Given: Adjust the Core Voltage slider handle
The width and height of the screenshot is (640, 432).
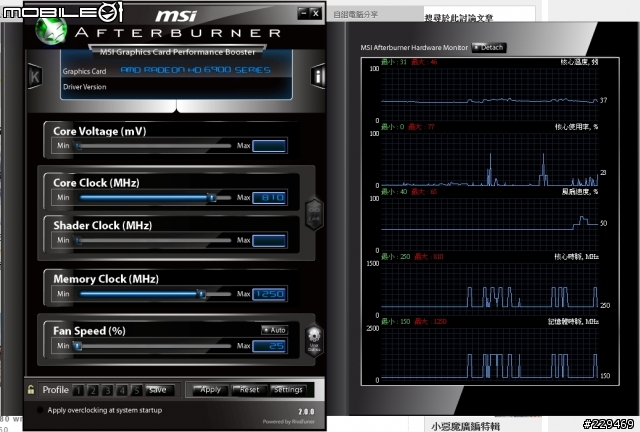Looking at the screenshot, I should point(78,145).
